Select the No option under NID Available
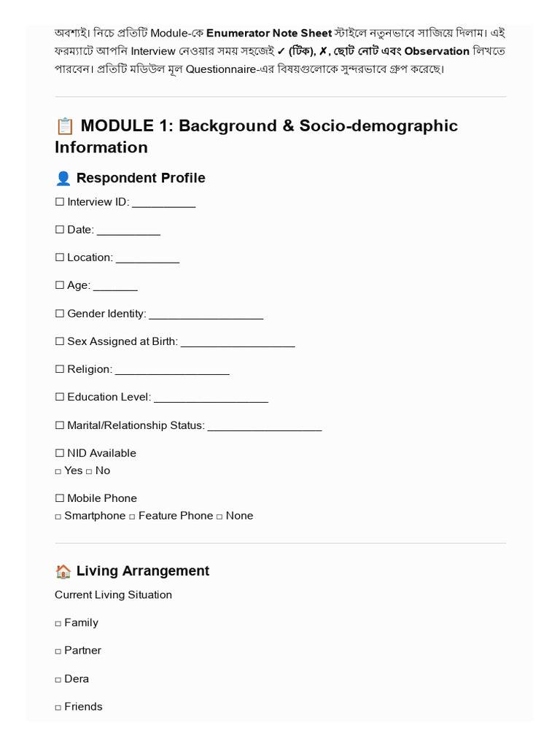 point(89,472)
